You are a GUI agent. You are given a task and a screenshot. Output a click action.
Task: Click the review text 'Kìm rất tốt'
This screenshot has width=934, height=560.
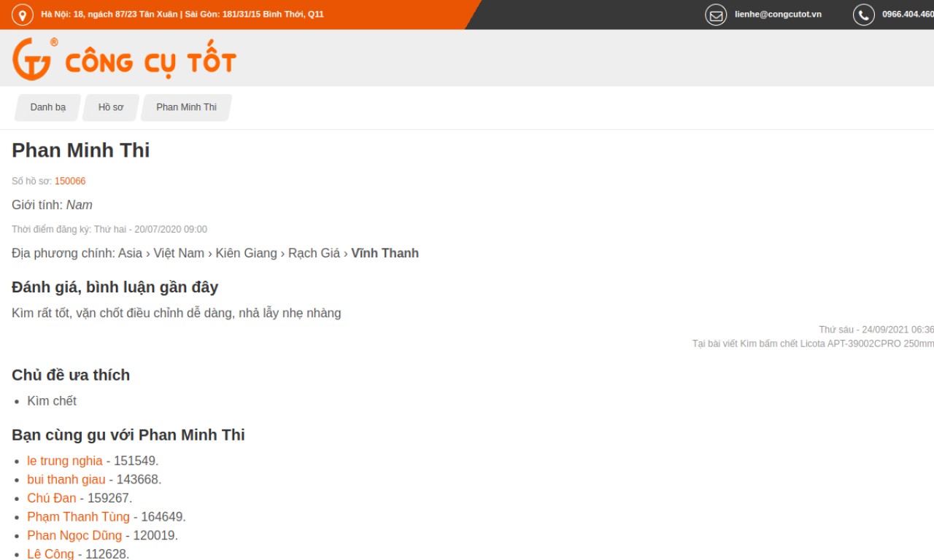(x=177, y=313)
